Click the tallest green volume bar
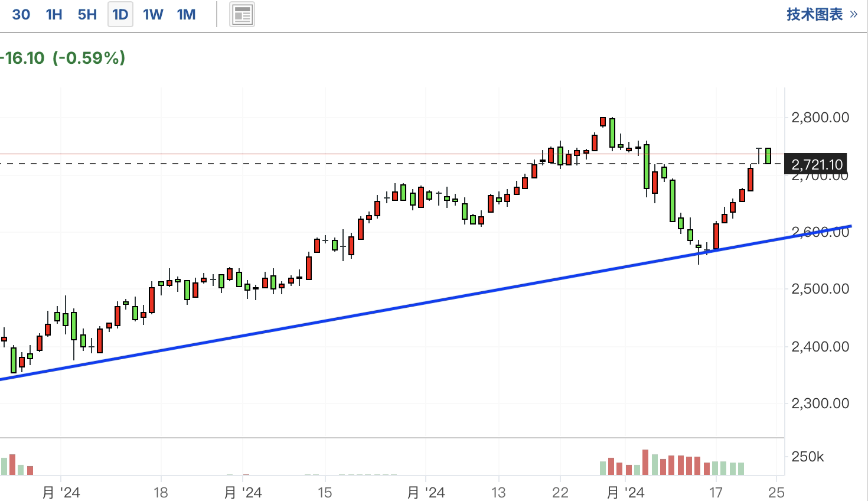868x501 pixels. click(x=654, y=465)
